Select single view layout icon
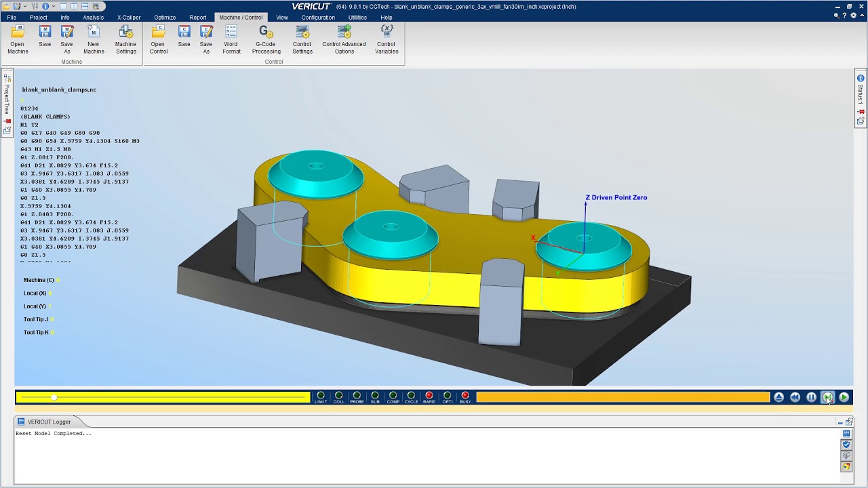 64,6
